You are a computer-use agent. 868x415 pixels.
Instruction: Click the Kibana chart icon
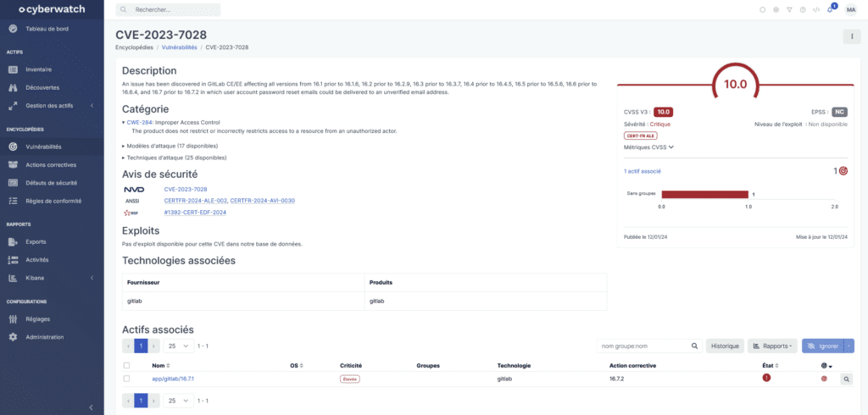click(14, 278)
